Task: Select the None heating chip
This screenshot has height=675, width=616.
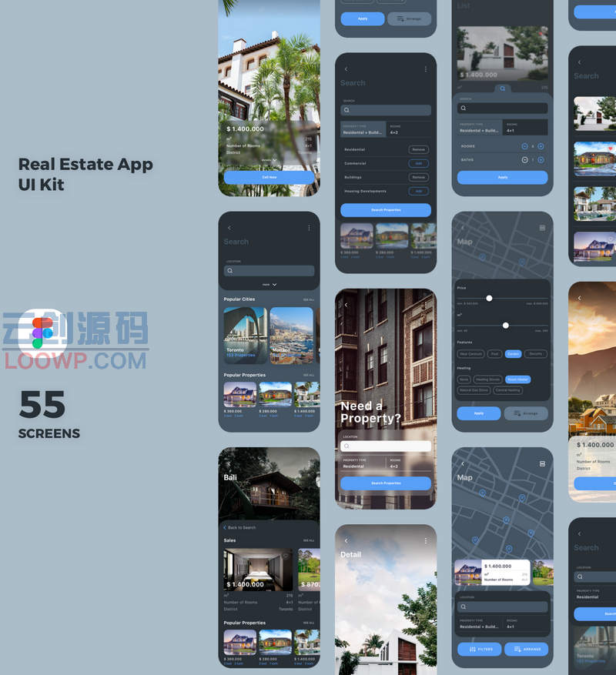Action: click(464, 379)
